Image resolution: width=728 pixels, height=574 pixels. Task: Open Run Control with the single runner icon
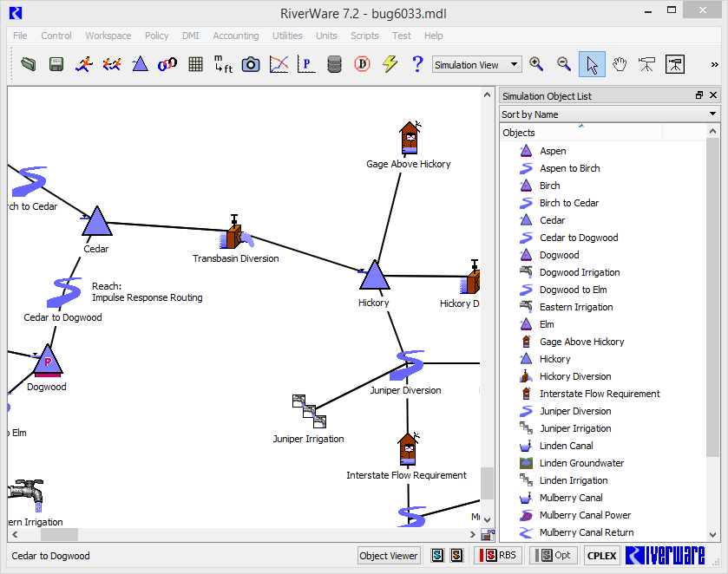[84, 64]
